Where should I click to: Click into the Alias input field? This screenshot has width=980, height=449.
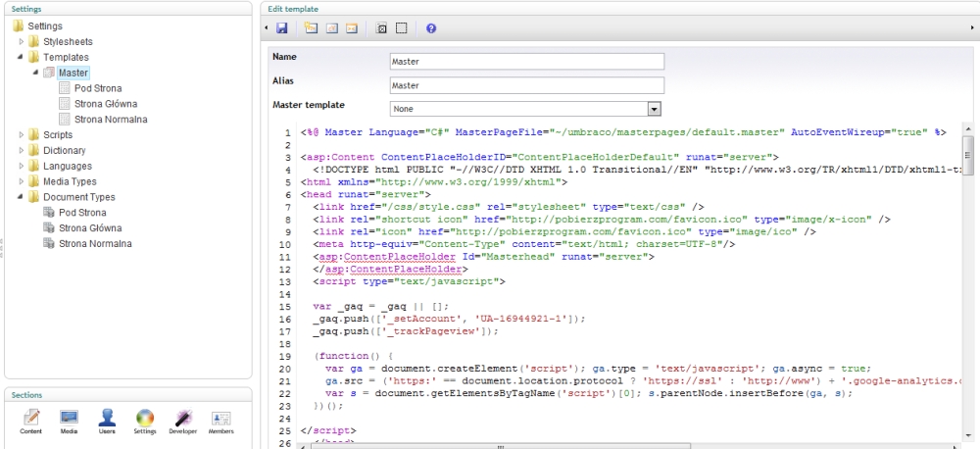click(x=527, y=85)
